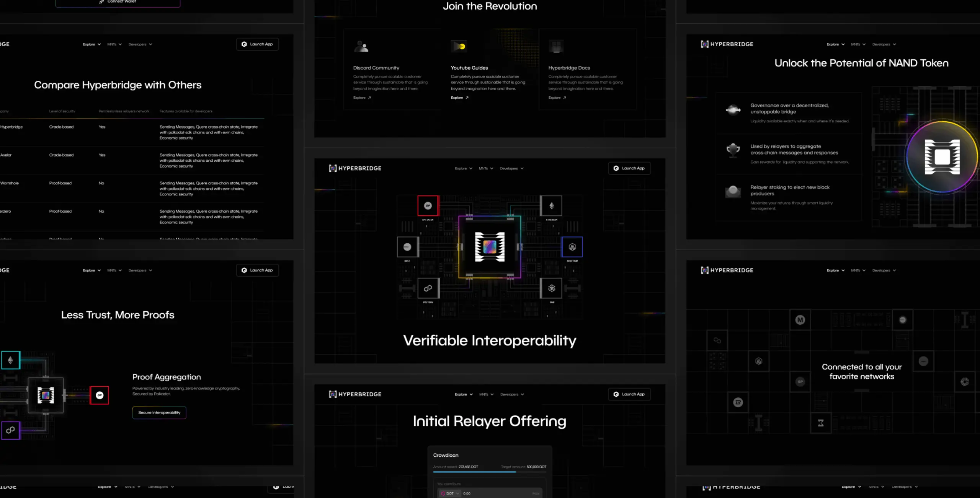Click the Arbitrum icon in favorite networks grid
The height and width of the screenshot is (498, 980).
pyautogui.click(x=759, y=361)
